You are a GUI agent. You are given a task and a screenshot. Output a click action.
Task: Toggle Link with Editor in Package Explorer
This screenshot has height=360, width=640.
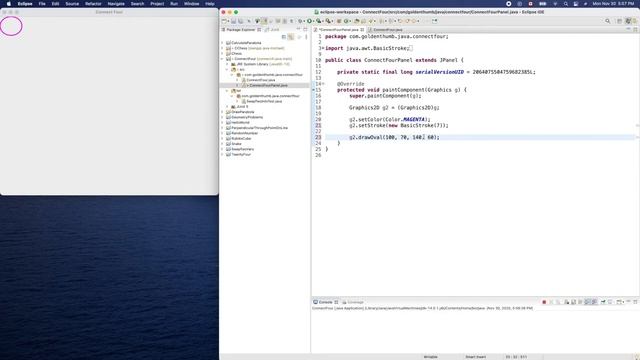[291, 37]
